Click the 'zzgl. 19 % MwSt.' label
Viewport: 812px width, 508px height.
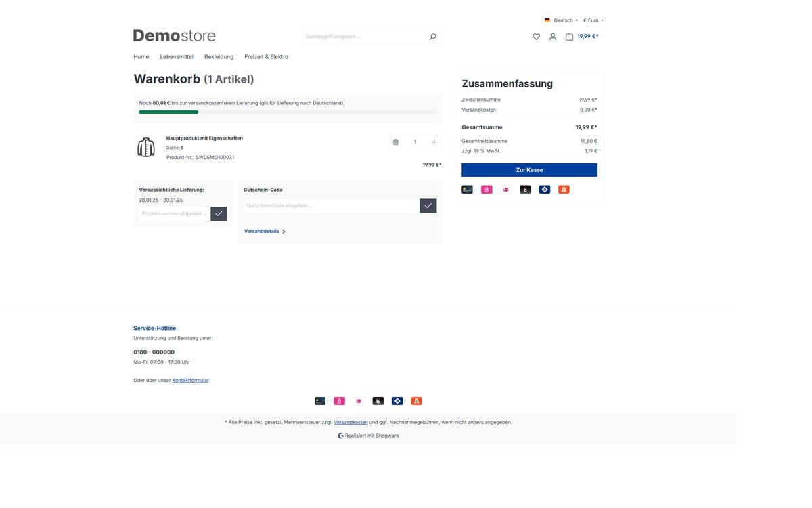[x=481, y=151]
